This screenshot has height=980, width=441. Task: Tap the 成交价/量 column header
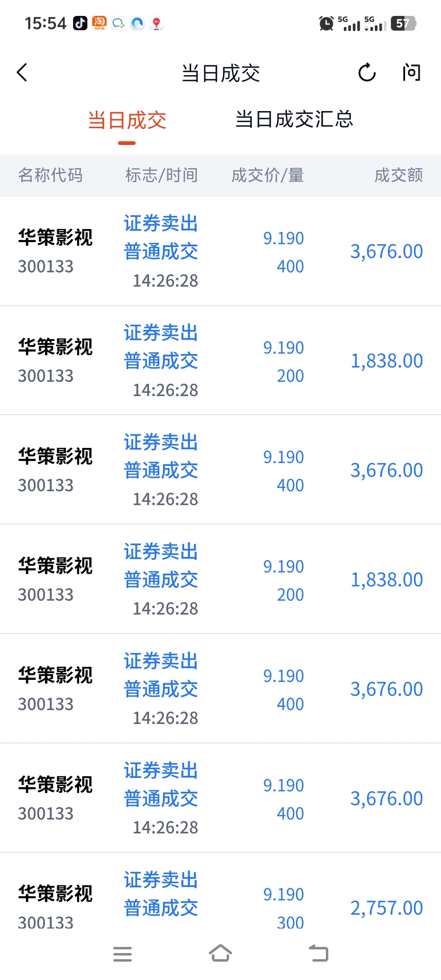pos(267,175)
